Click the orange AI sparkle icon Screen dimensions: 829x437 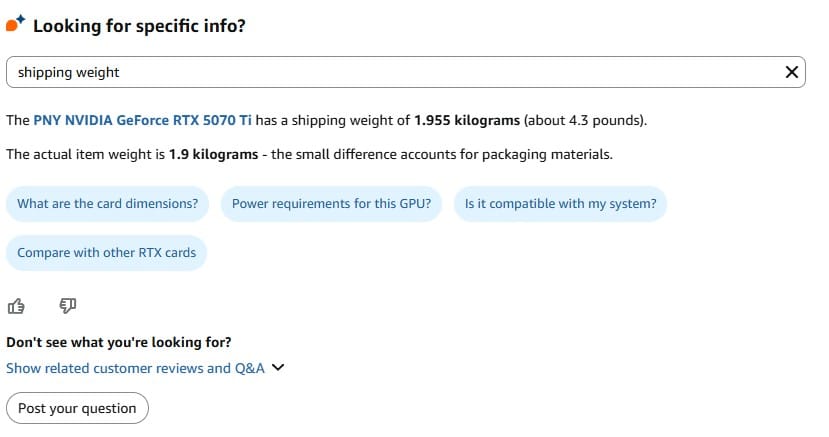click(x=16, y=26)
